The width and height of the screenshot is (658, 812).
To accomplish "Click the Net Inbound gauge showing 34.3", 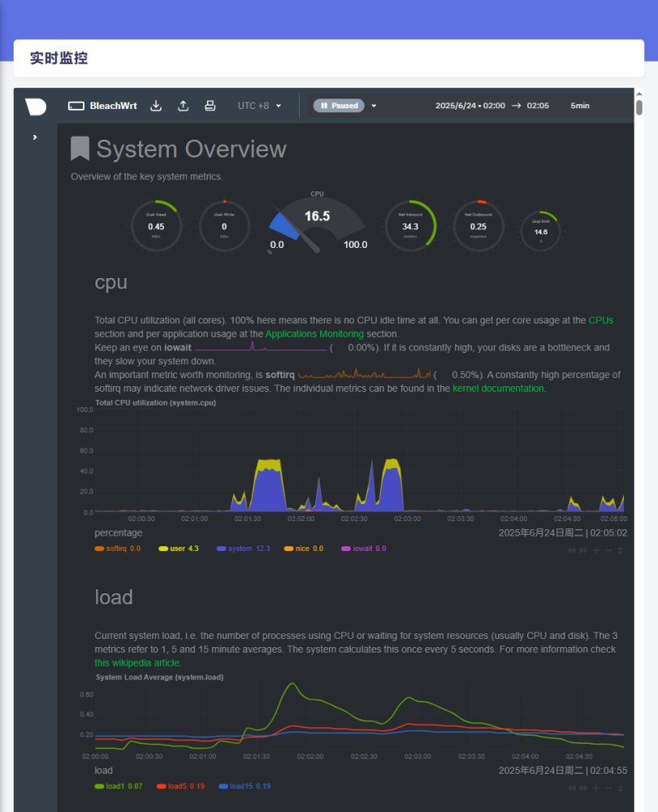I will pyautogui.click(x=410, y=225).
